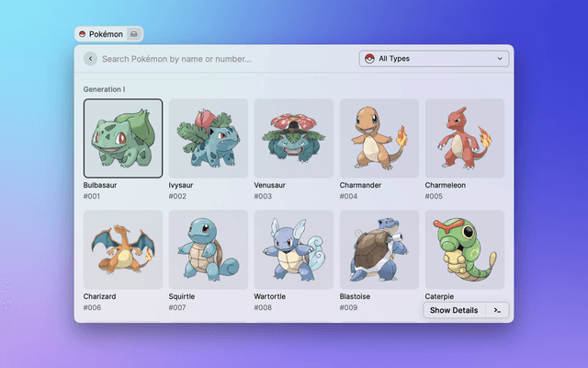Click the Caterpie image

point(465,249)
